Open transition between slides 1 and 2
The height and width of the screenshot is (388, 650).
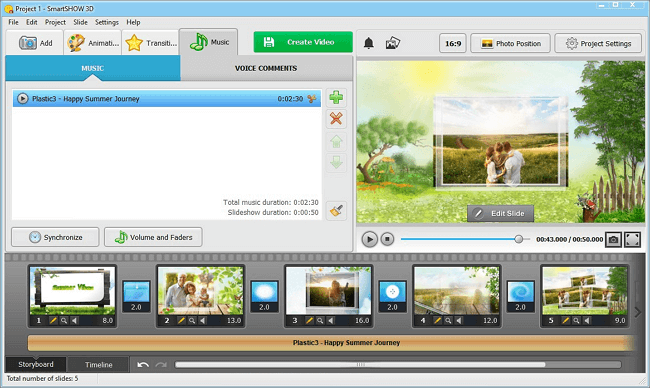(136, 296)
